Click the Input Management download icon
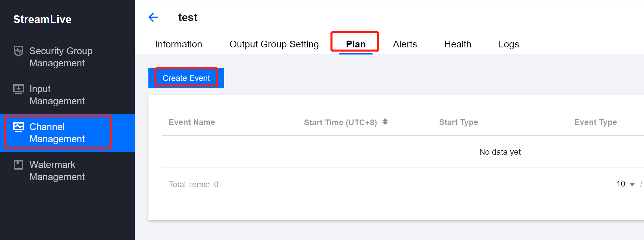644x240 pixels. pyautogui.click(x=19, y=89)
